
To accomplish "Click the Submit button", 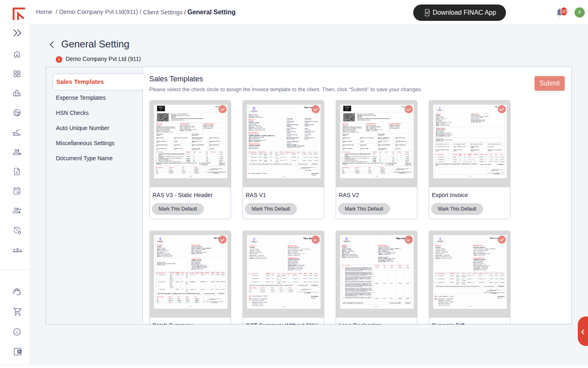I will pos(549,83).
